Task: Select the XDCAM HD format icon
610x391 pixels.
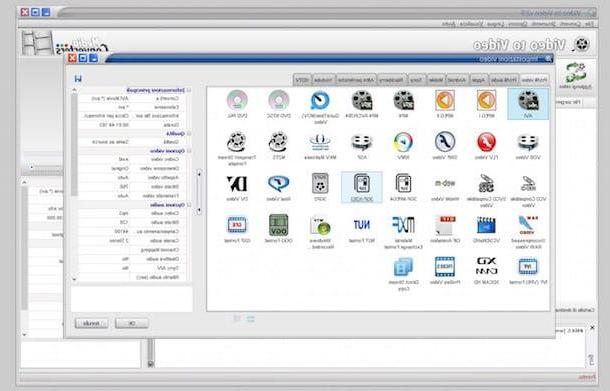Action: [x=486, y=271]
